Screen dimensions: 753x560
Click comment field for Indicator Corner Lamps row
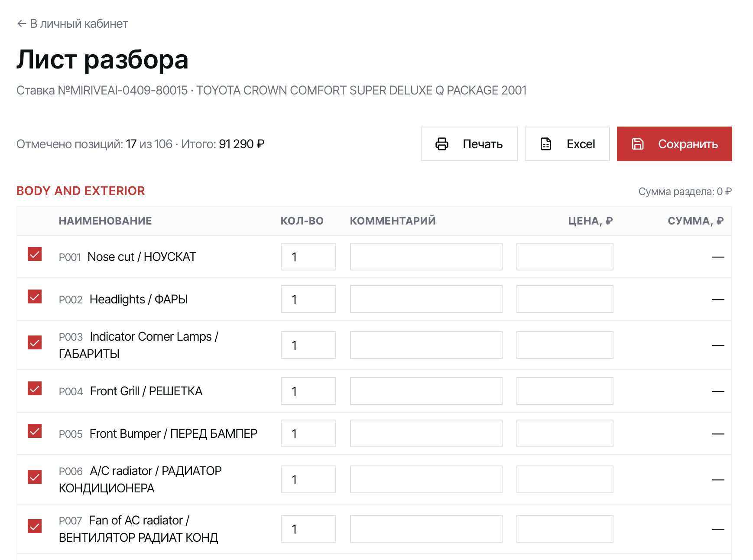click(426, 345)
